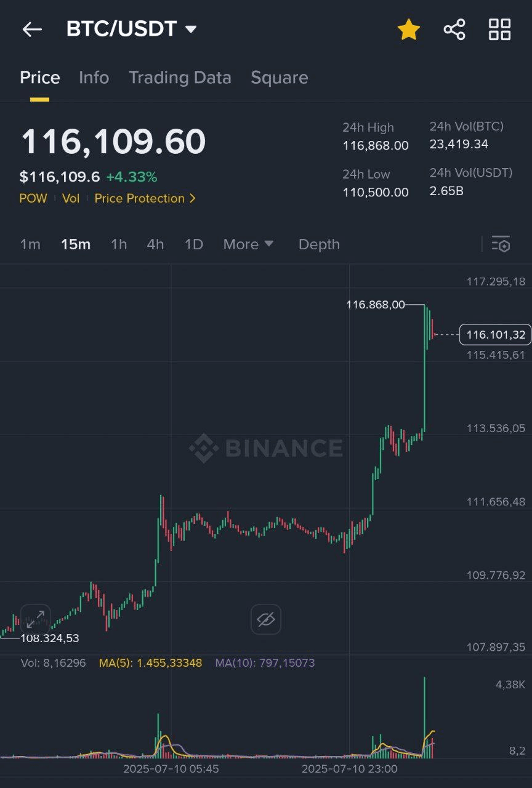Switch to the Info tab
532x788 pixels.
tap(94, 78)
